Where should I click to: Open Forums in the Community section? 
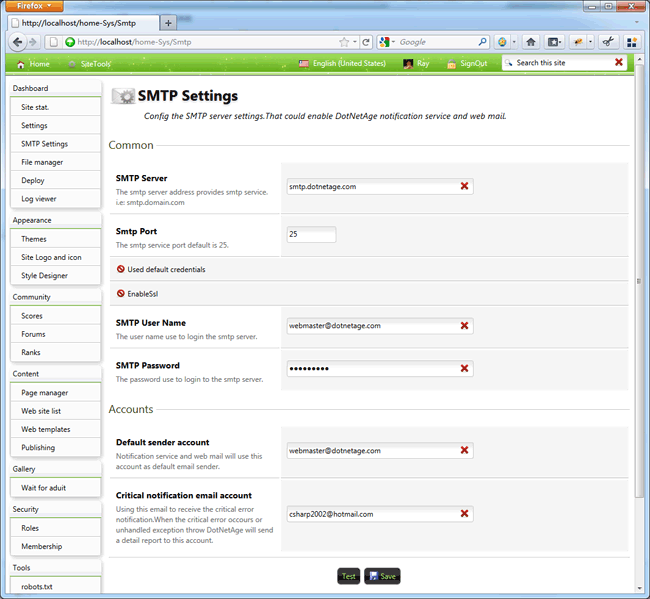[56, 334]
